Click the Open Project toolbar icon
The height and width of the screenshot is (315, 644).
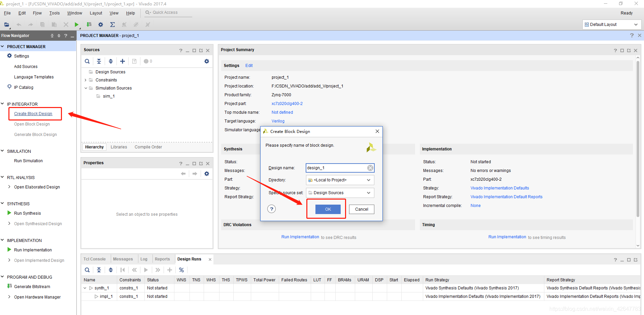[x=6, y=25]
